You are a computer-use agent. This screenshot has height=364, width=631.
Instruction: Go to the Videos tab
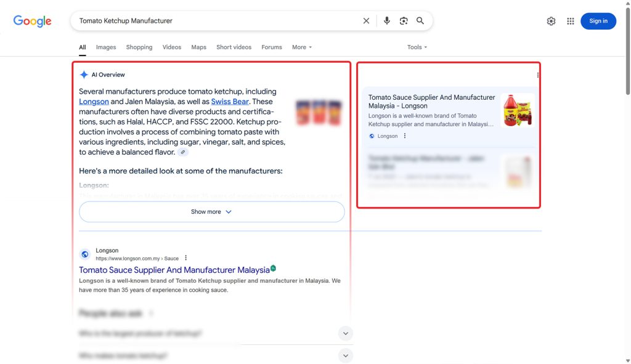point(172,47)
